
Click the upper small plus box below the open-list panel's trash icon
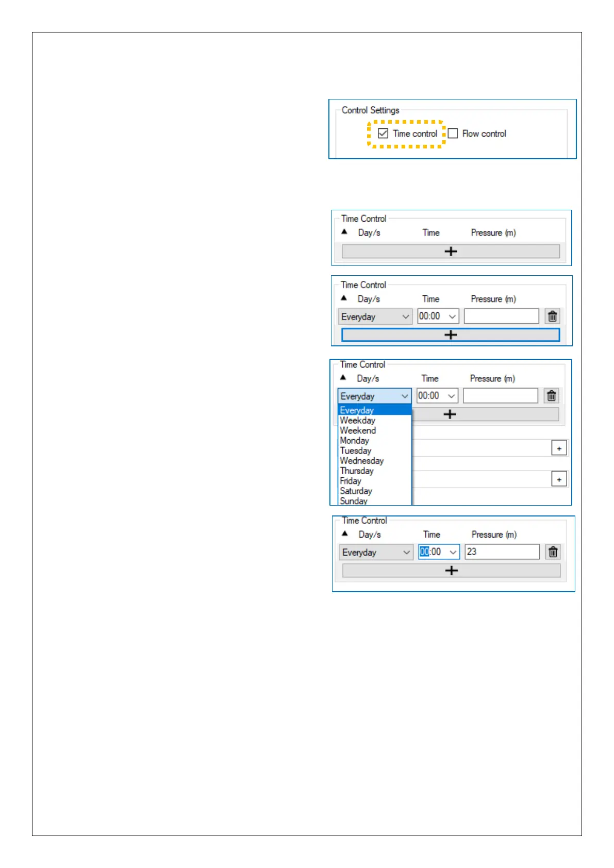[x=559, y=448]
